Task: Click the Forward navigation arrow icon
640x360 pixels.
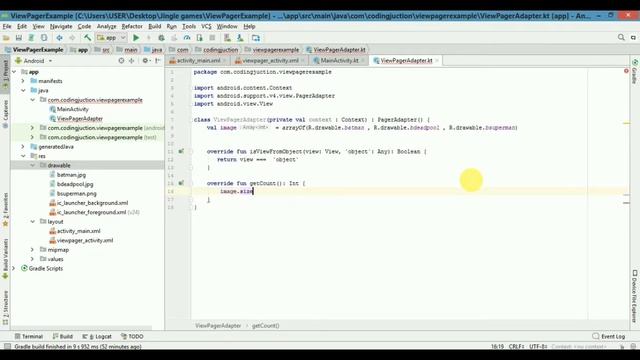Action: click(72, 38)
